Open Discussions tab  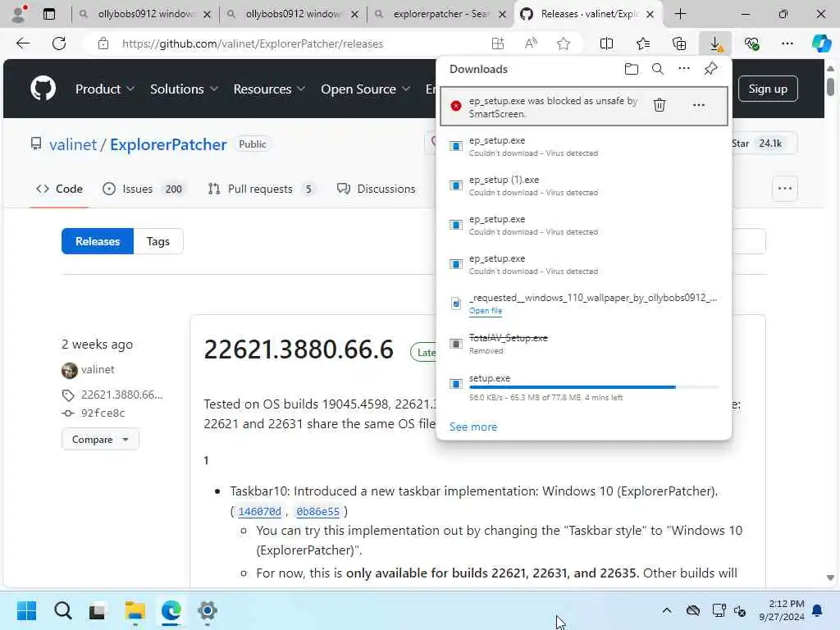(x=376, y=189)
